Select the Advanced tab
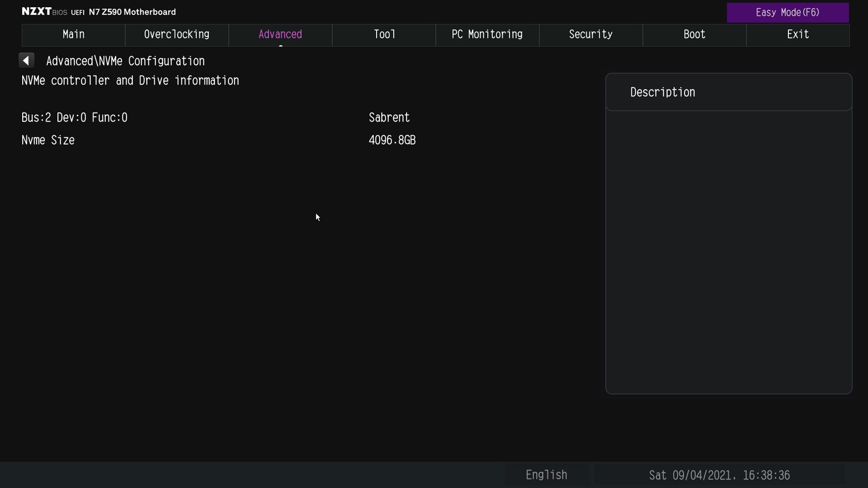 280,35
